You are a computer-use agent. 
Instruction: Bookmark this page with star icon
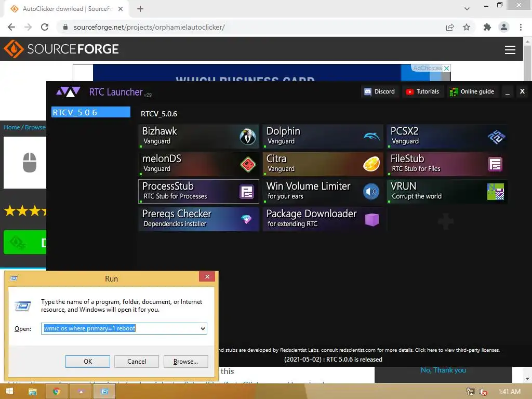click(x=467, y=27)
